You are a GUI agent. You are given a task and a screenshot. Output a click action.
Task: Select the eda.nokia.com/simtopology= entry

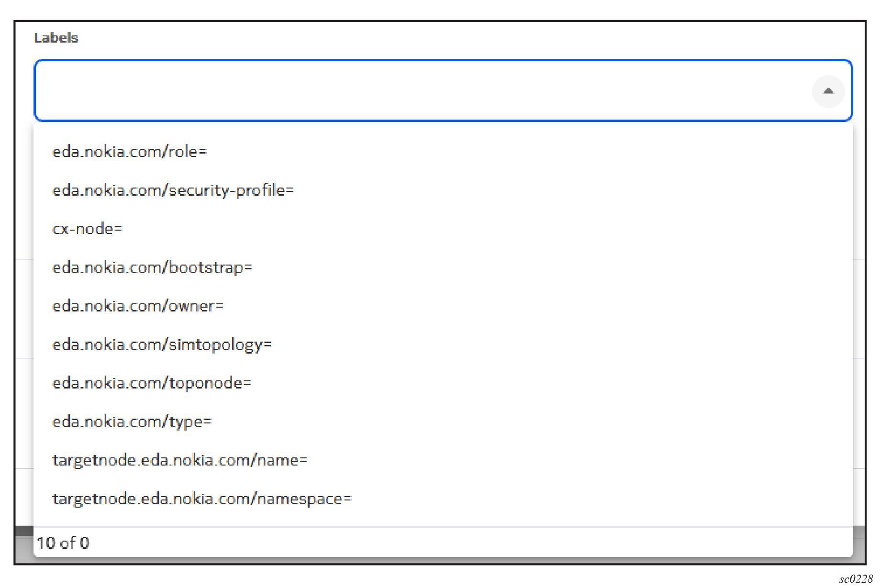tap(162, 344)
